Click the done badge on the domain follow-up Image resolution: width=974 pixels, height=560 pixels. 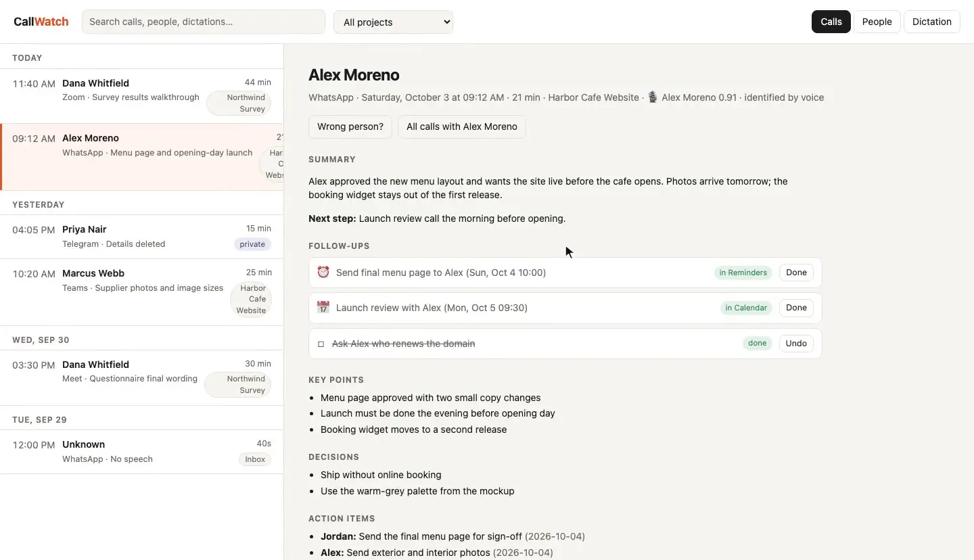(758, 344)
